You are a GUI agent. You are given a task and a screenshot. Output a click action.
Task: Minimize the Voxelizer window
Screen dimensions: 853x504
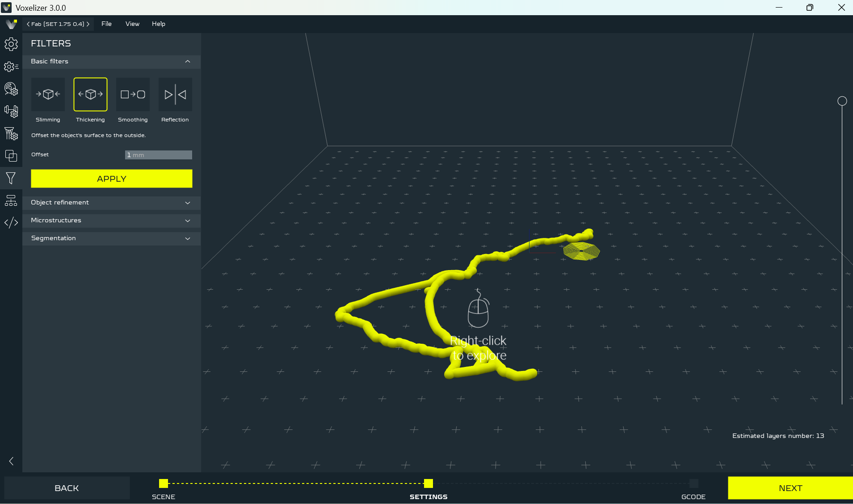click(779, 8)
